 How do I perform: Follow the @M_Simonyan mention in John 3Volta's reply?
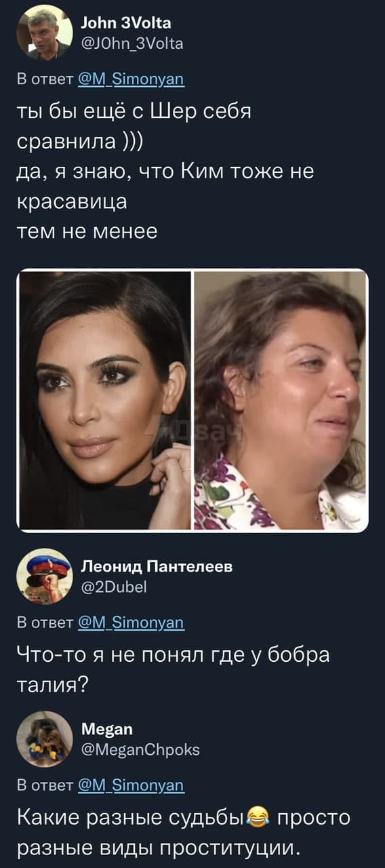pyautogui.click(x=131, y=79)
